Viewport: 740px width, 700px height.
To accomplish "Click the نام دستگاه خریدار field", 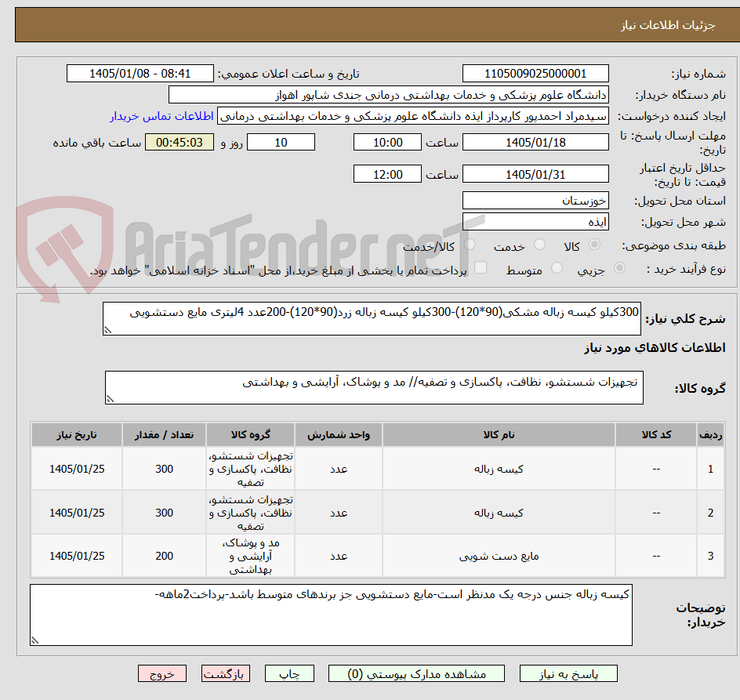I will coord(388,95).
